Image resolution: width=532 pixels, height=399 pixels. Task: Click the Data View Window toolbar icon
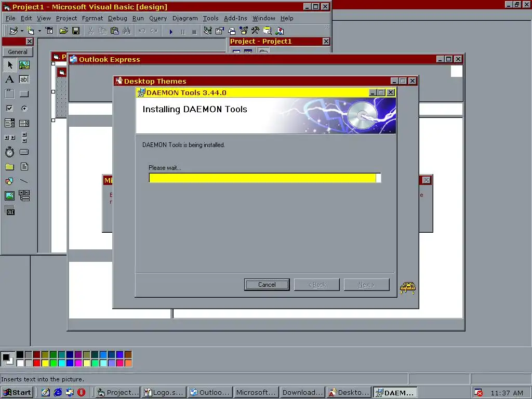[x=268, y=31]
